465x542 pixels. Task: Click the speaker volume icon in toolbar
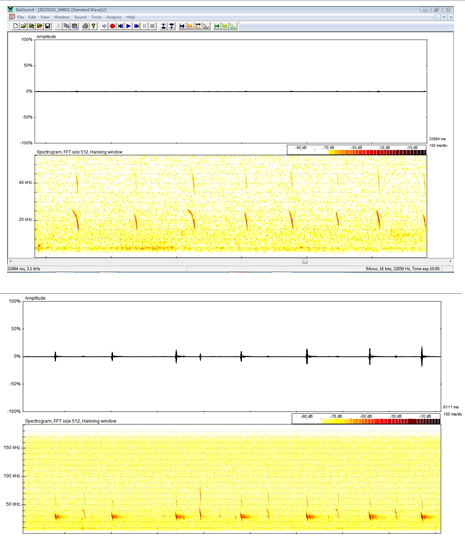104,26
